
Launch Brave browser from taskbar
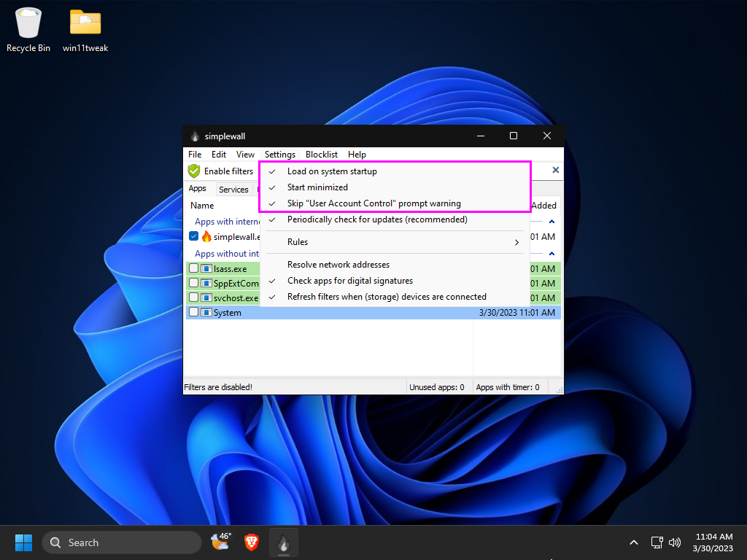[x=252, y=542]
